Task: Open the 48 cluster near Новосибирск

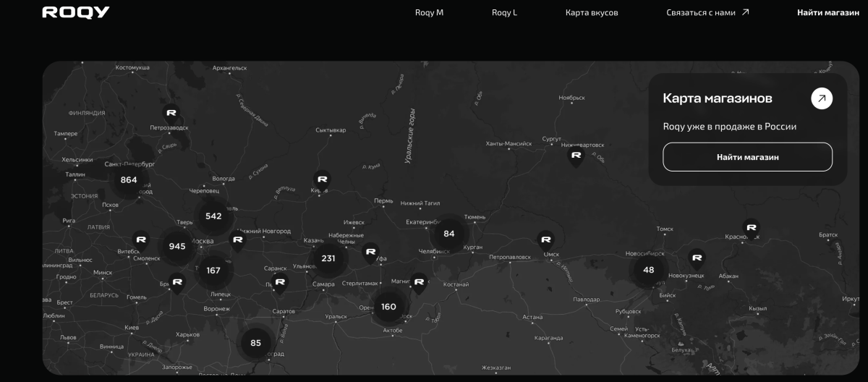Action: click(648, 270)
